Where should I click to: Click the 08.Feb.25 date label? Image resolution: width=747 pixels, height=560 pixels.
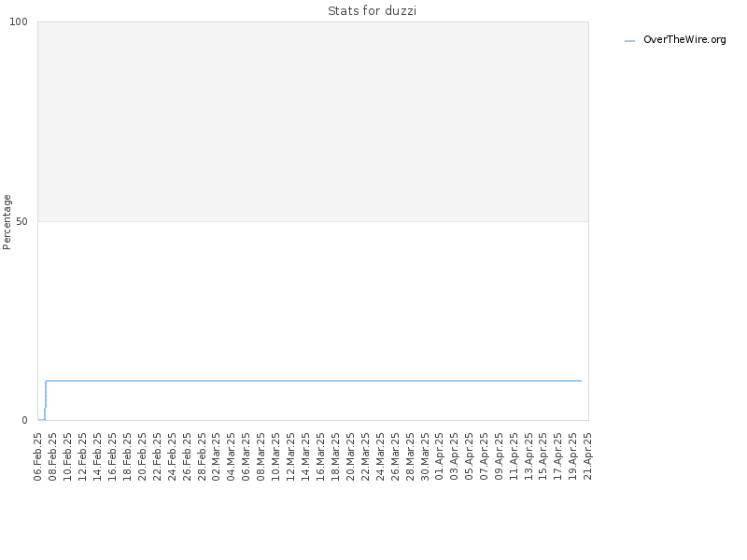(x=53, y=456)
